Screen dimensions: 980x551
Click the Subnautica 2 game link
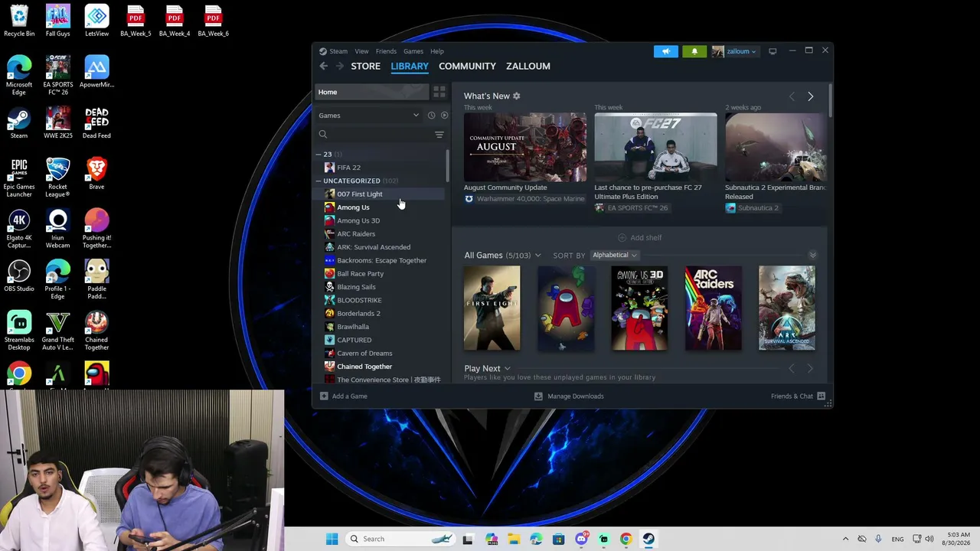click(758, 208)
